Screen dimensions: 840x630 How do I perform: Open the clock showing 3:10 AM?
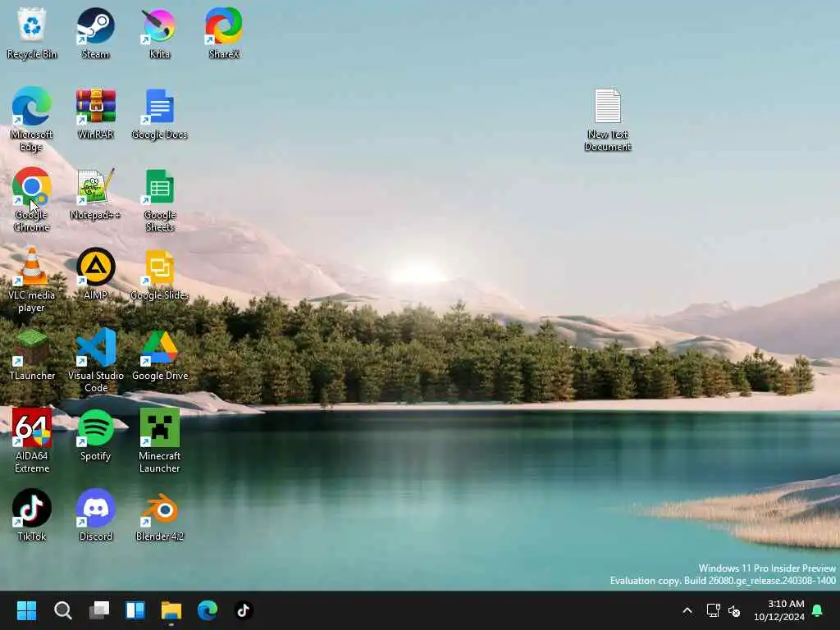[x=779, y=610]
